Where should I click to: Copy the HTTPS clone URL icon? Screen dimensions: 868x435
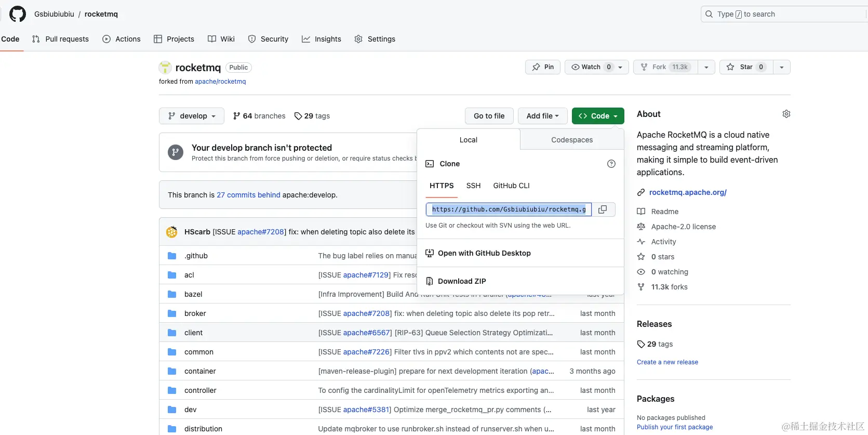coord(603,209)
